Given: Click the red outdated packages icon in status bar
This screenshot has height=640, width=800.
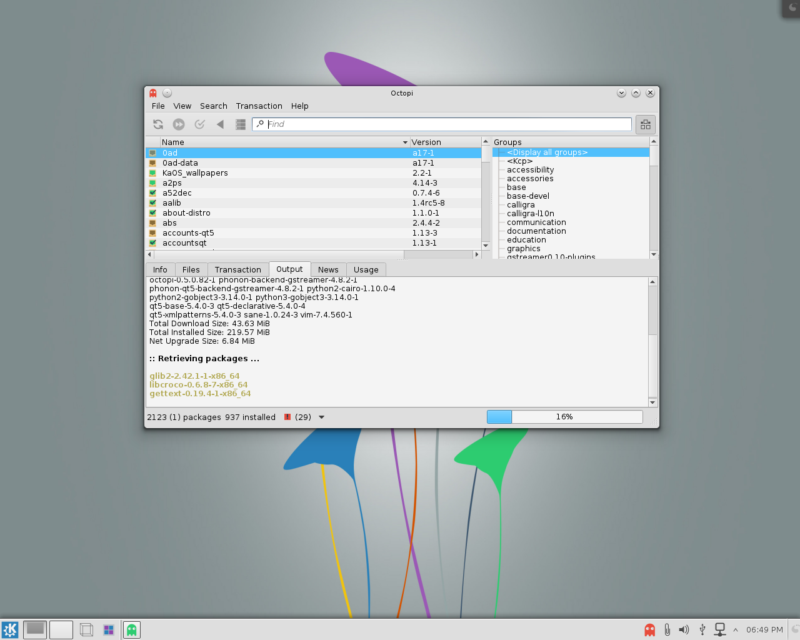Looking at the screenshot, I should (287, 417).
